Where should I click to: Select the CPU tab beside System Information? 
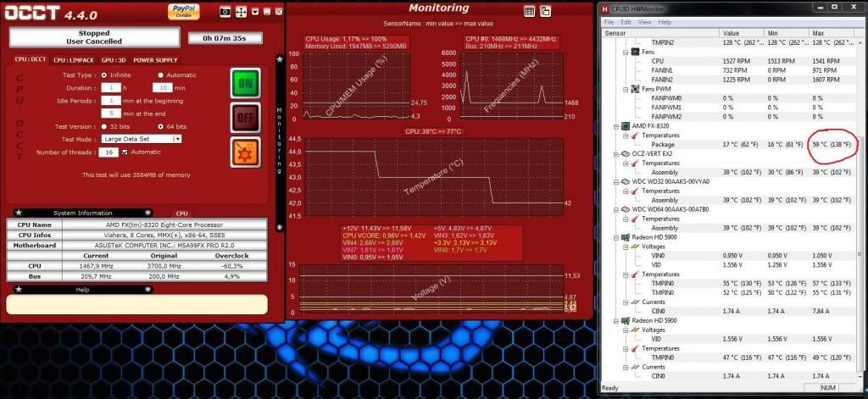click(x=181, y=213)
